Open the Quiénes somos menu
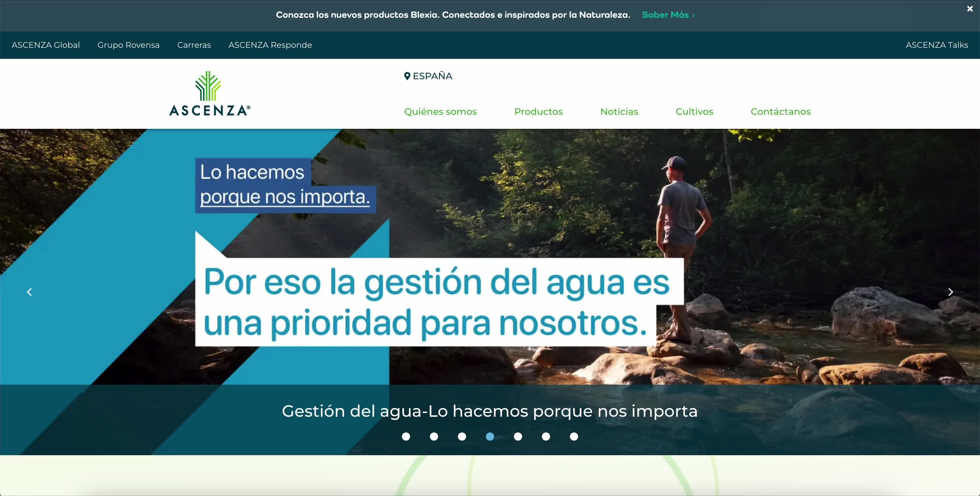Viewport: 980px width, 496px height. [440, 111]
